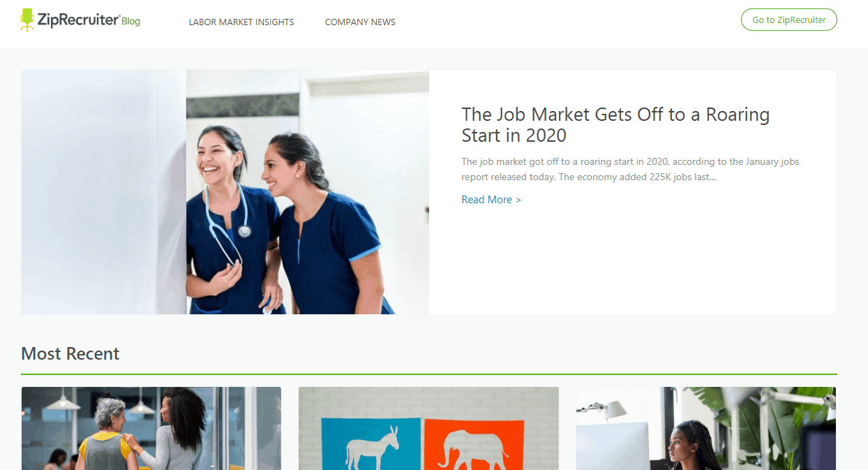Screen dimensions: 868x470
Task: Click the ZipRecruiter wordmark in header
Action: (x=78, y=20)
